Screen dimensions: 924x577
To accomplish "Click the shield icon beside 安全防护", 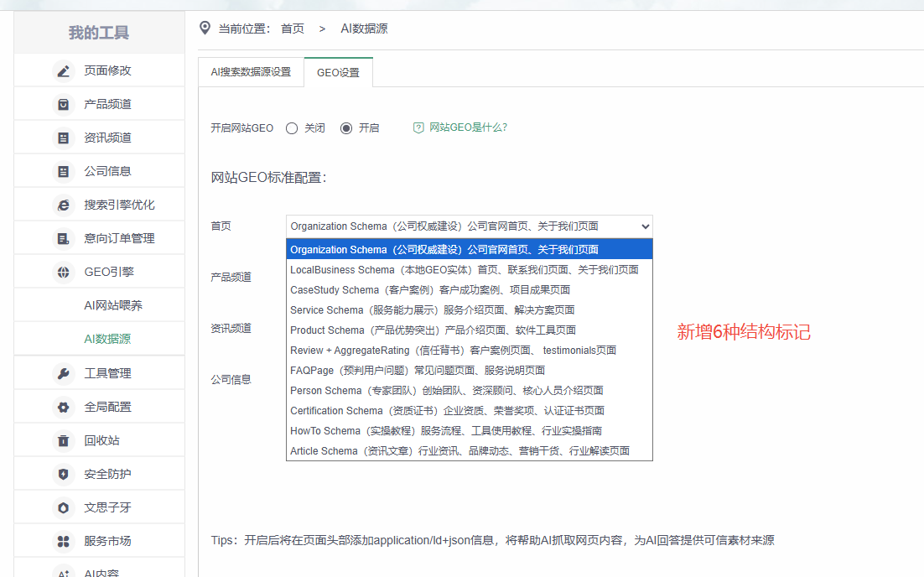I will pyautogui.click(x=64, y=475).
